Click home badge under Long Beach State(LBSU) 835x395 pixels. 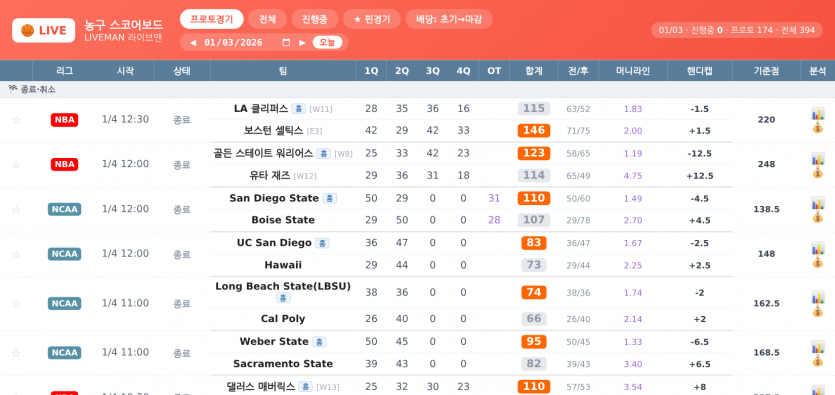283,298
